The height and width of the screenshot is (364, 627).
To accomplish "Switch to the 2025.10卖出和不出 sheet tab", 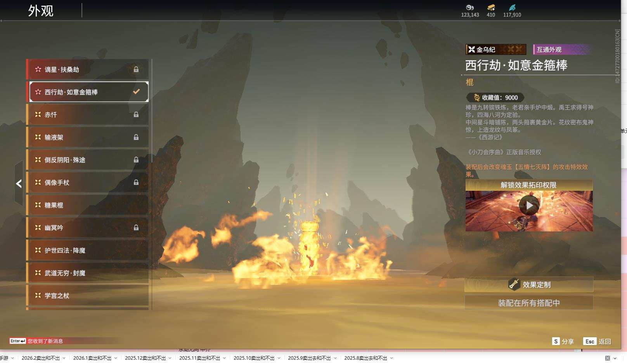I will pos(254,358).
